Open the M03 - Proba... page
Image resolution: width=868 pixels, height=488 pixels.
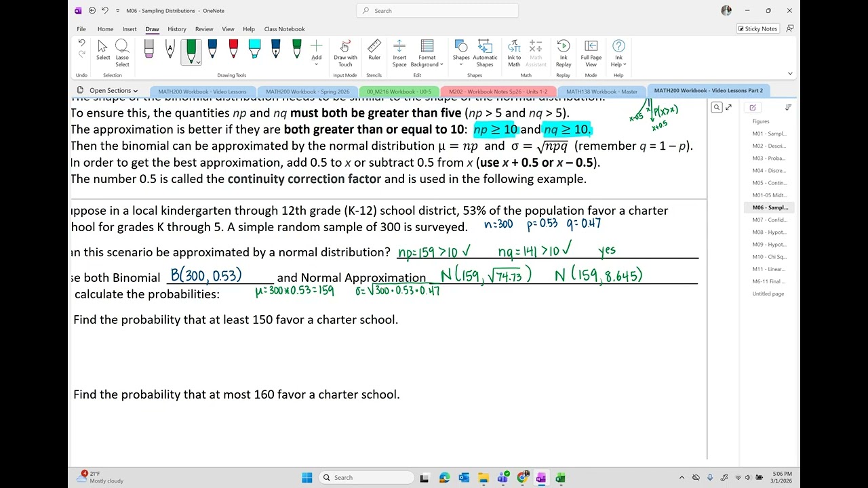coord(770,158)
